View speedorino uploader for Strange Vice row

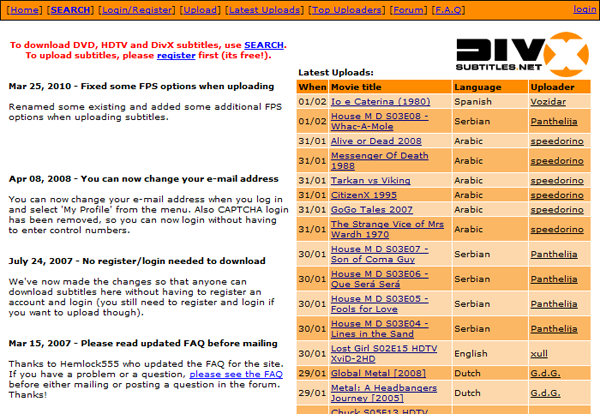(x=557, y=229)
